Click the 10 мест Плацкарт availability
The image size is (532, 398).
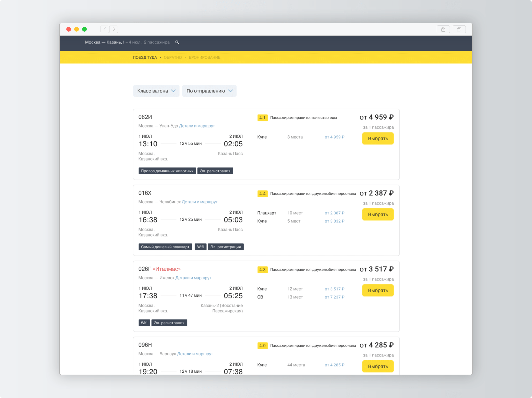coord(295,213)
